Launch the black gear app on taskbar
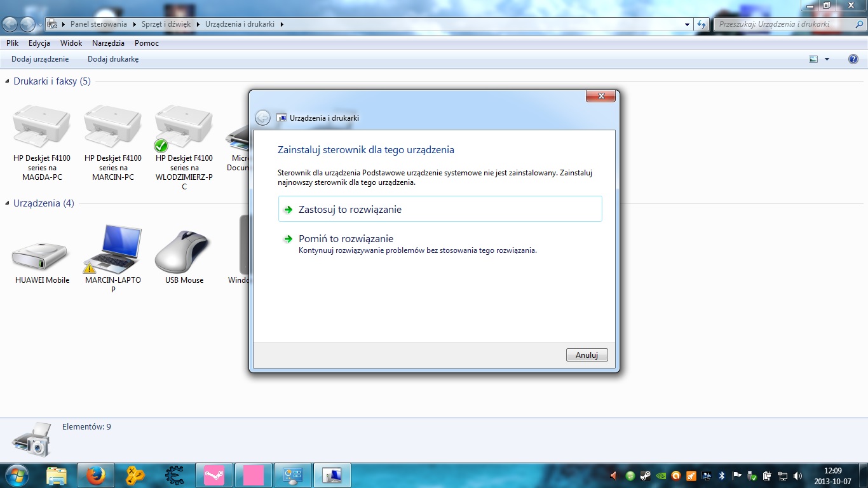 tap(175, 475)
